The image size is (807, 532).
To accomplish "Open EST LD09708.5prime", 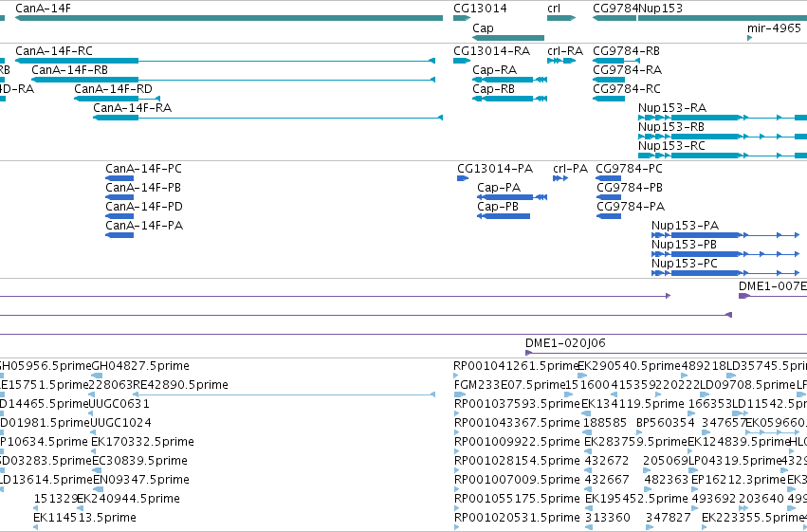I will [x=705, y=394].
